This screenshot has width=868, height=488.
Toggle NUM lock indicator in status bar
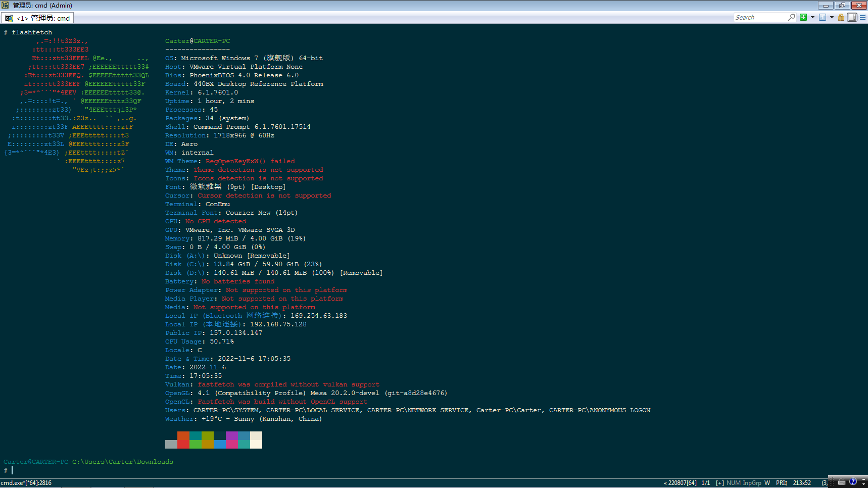[734, 483]
